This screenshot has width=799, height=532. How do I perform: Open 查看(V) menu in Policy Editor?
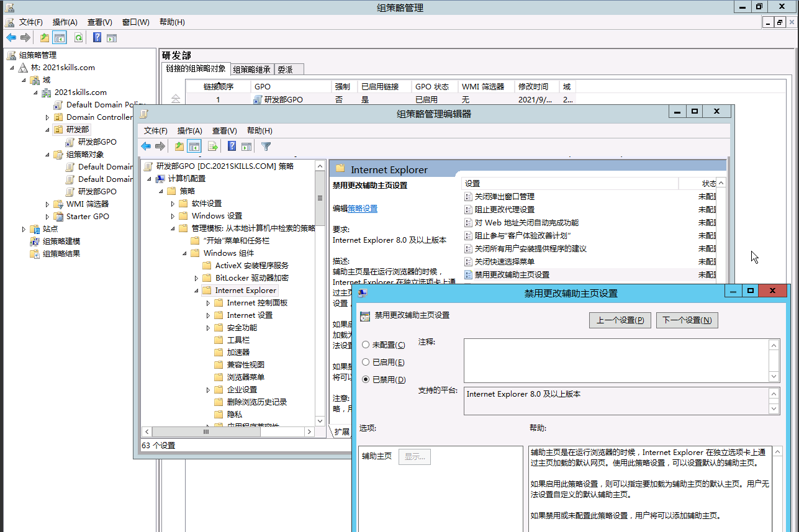(x=224, y=131)
